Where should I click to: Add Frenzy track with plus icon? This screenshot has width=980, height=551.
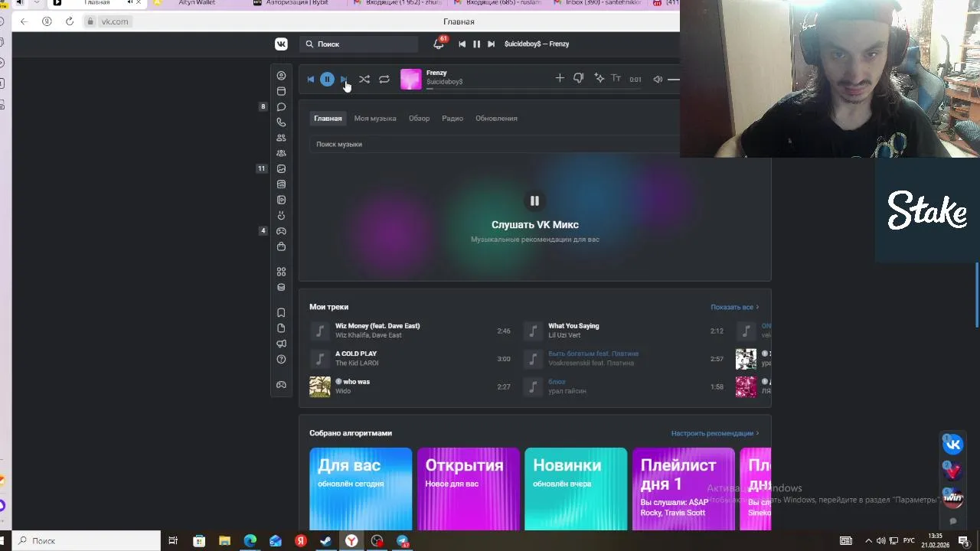(x=560, y=78)
